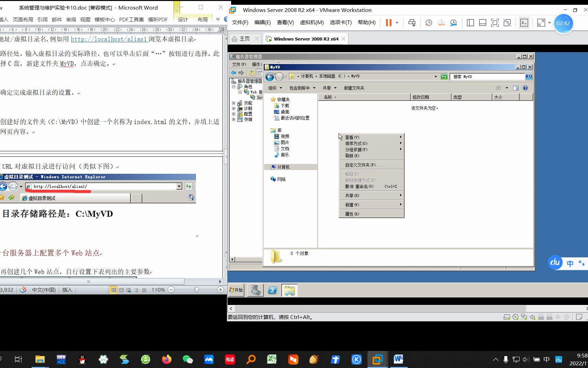Expand the 功能 node in Server Manager tree

coord(234,103)
